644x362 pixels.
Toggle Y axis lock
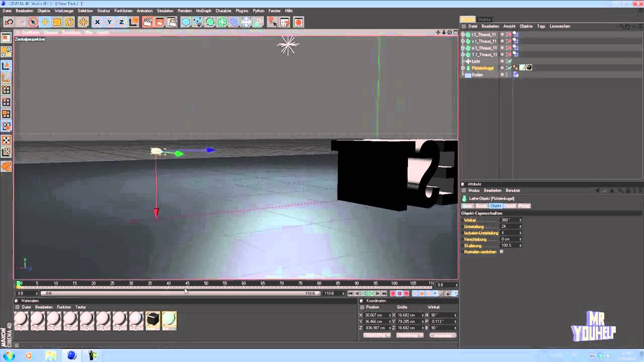[x=109, y=22]
